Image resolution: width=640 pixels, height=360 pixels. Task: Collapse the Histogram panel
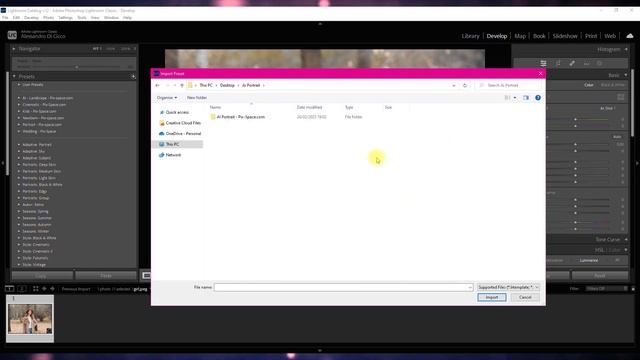point(626,49)
